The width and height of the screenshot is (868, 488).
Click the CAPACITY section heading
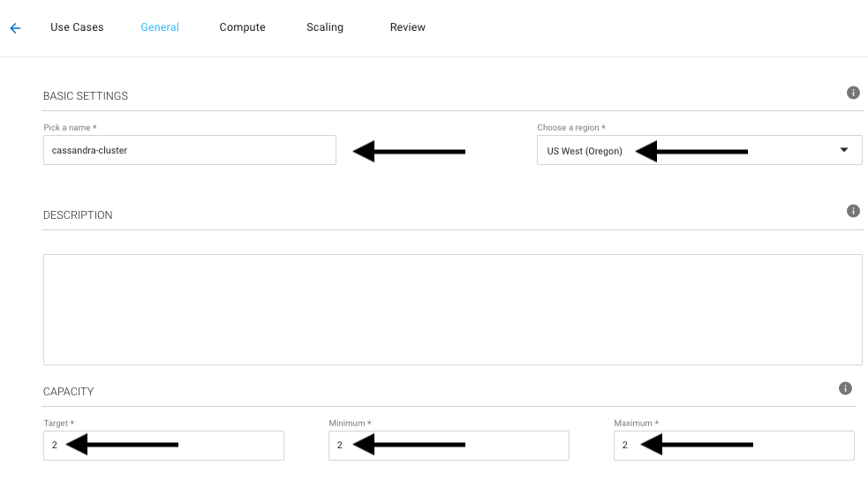click(69, 392)
